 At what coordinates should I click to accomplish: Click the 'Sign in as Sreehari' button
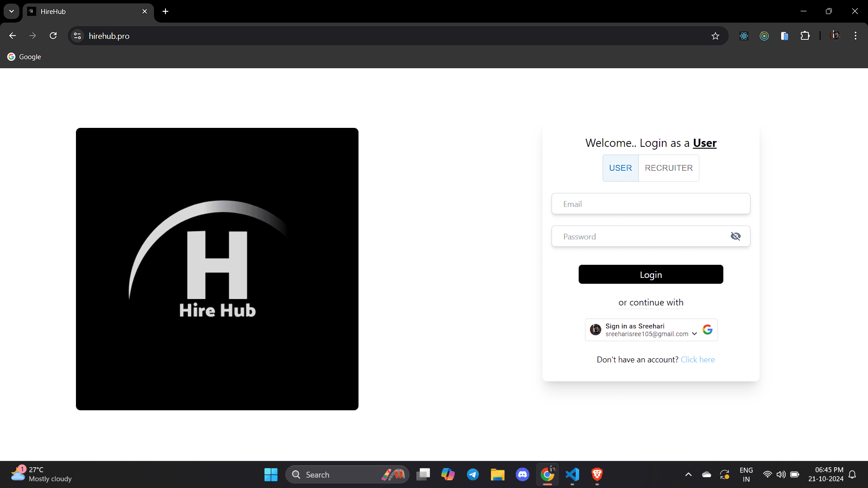coord(651,329)
